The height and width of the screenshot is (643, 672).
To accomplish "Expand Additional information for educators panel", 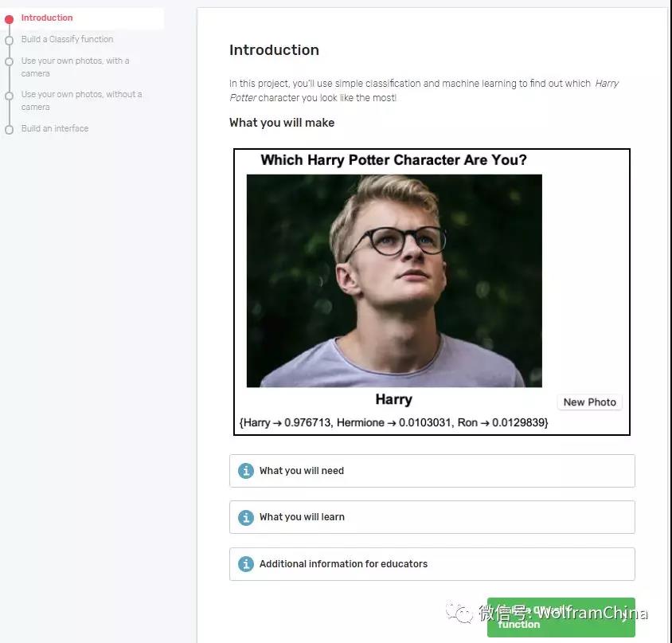I will tap(432, 563).
